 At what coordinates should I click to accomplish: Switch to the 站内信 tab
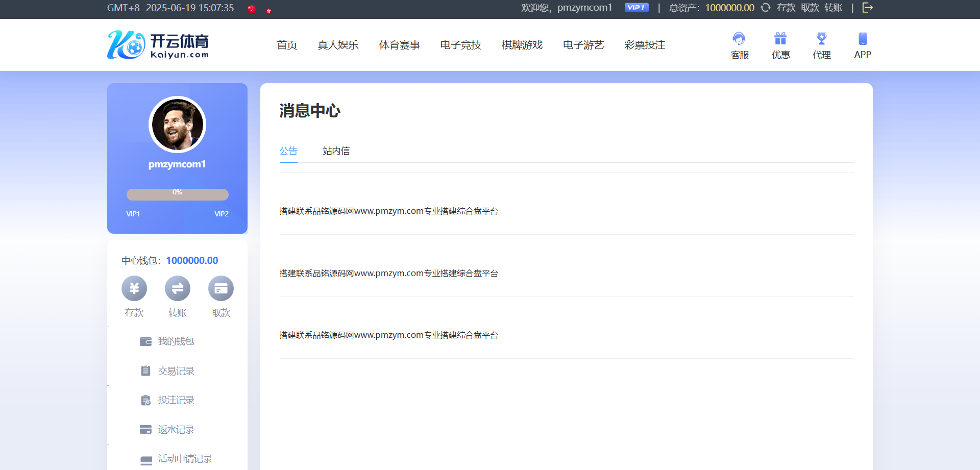click(336, 151)
